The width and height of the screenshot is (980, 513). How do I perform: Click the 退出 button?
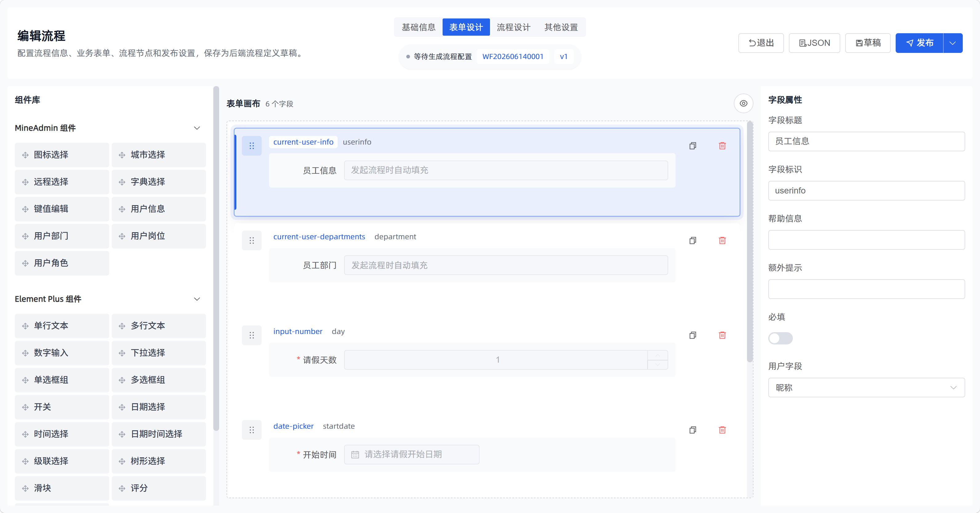(x=761, y=43)
